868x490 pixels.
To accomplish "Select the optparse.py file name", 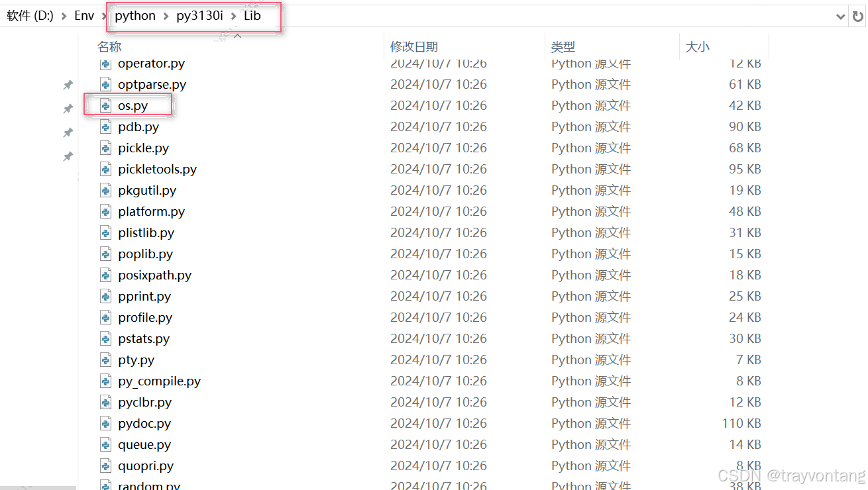I will 152,84.
